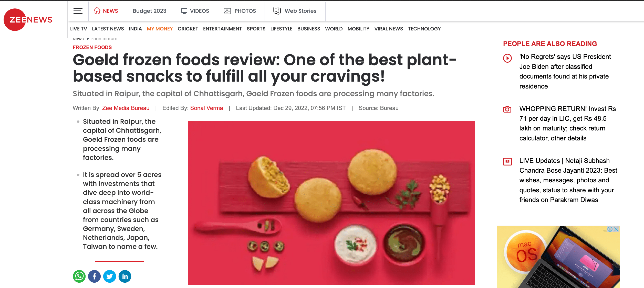Open Web Stories tab
This screenshot has height=288, width=644.
(295, 11)
